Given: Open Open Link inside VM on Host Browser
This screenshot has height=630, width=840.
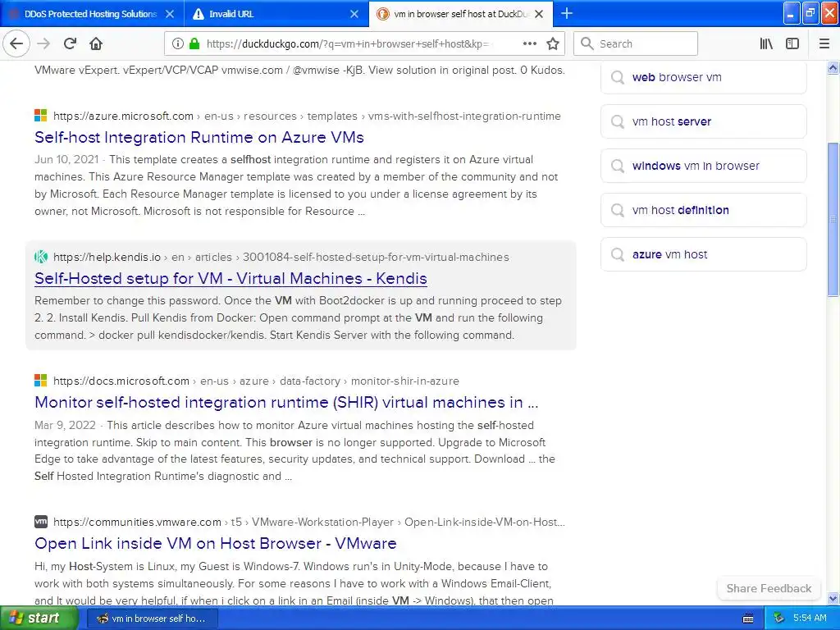Looking at the screenshot, I should 216,543.
